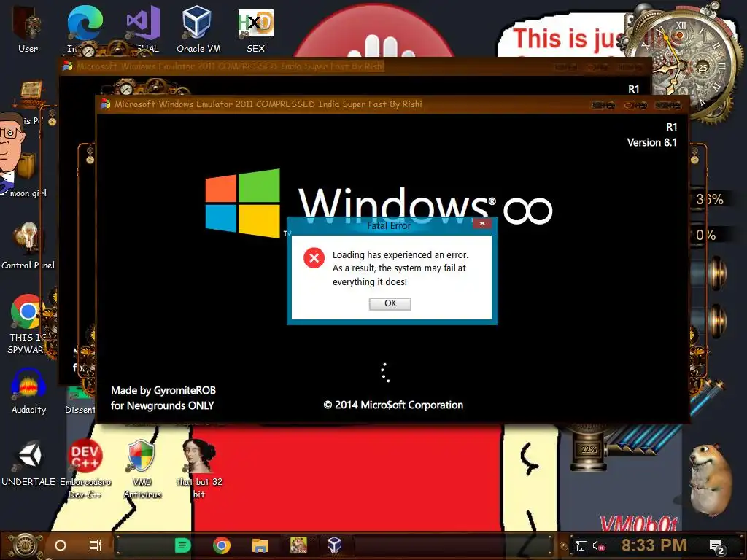Open the notification center with 2 alerts

click(x=717, y=547)
